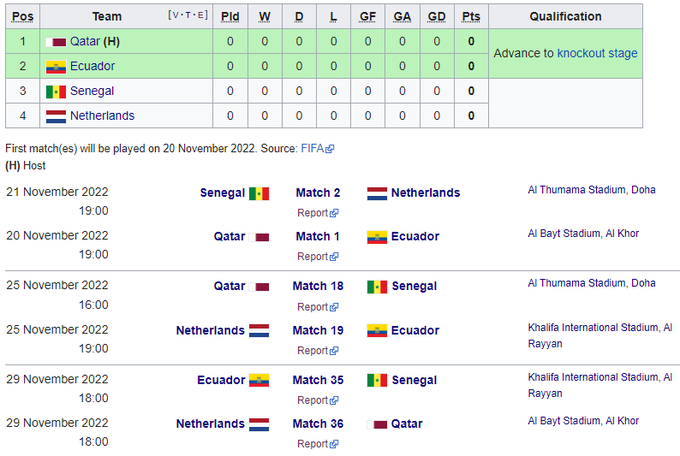This screenshot has width=680, height=456.
Task: Click the Ecuador flag in standings table
Action: (x=56, y=67)
